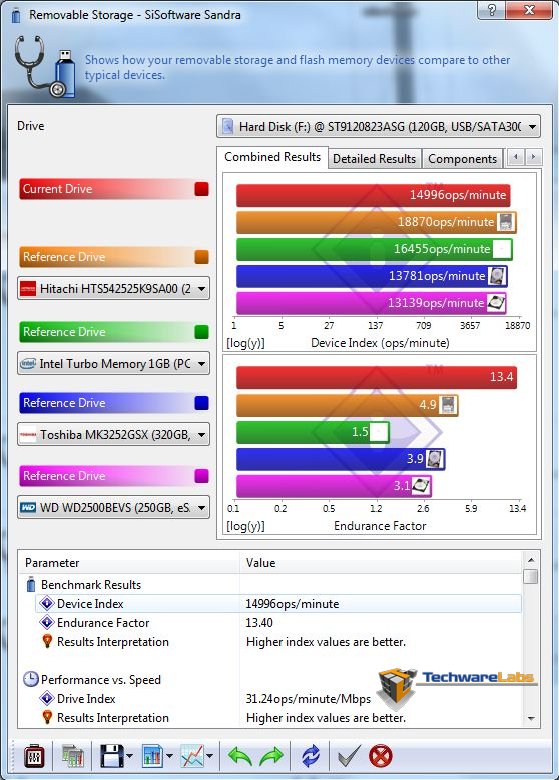Image resolution: width=559 pixels, height=780 pixels.
Task: Click the tab scroll right arrow
Action: [534, 157]
